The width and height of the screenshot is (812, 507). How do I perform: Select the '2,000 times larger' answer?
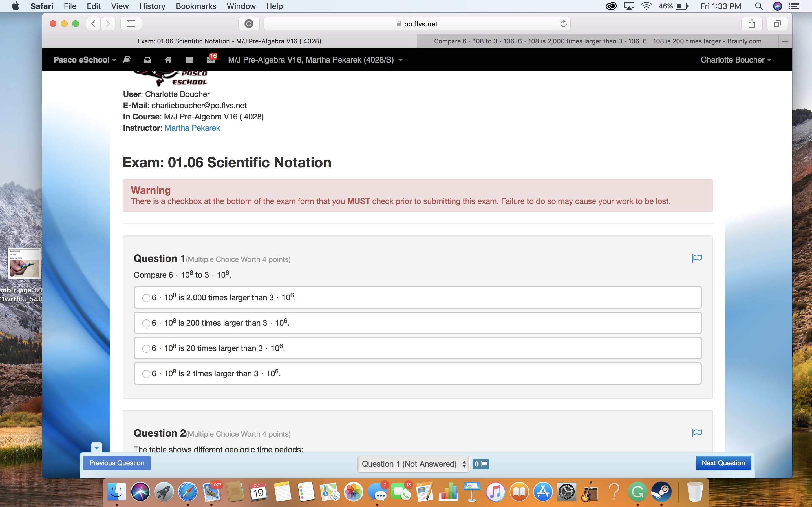coord(146,298)
